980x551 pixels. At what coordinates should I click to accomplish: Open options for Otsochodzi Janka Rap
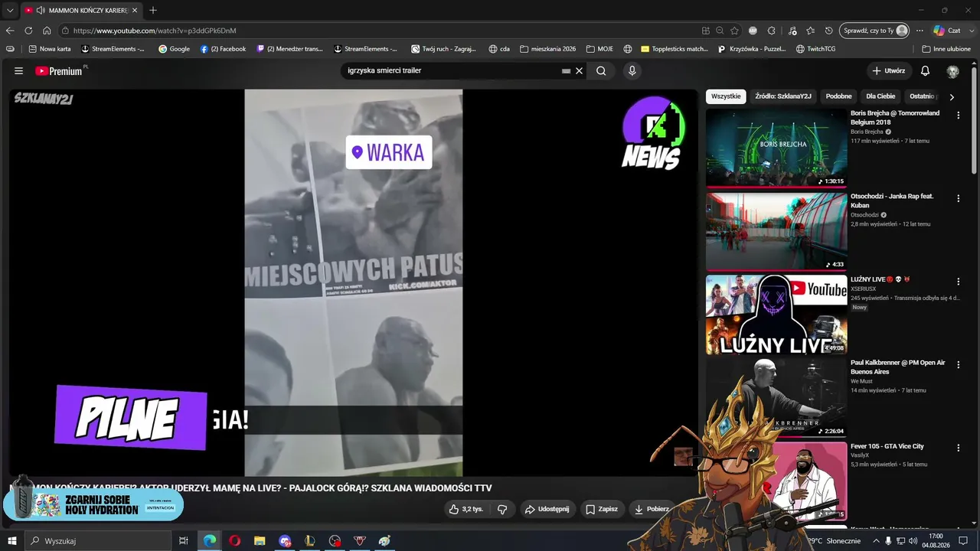point(958,199)
